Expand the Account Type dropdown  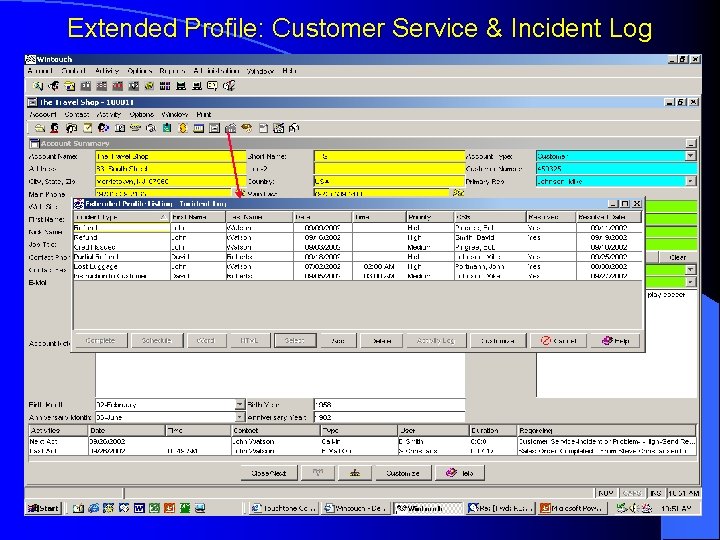pyautogui.click(x=691, y=156)
